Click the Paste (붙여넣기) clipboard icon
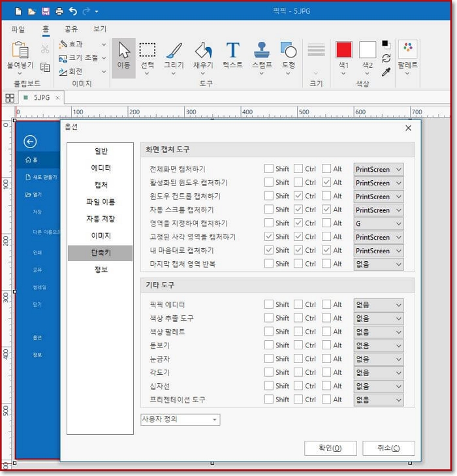The width and height of the screenshot is (457, 476). (20, 50)
